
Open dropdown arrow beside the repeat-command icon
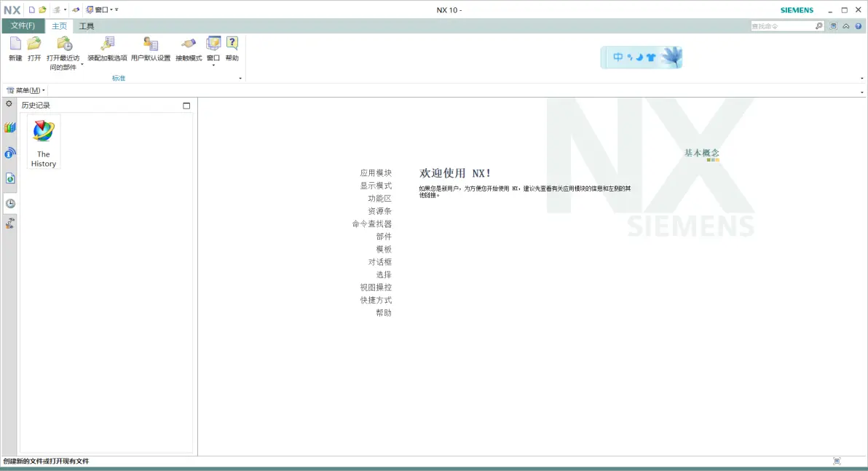(x=65, y=10)
